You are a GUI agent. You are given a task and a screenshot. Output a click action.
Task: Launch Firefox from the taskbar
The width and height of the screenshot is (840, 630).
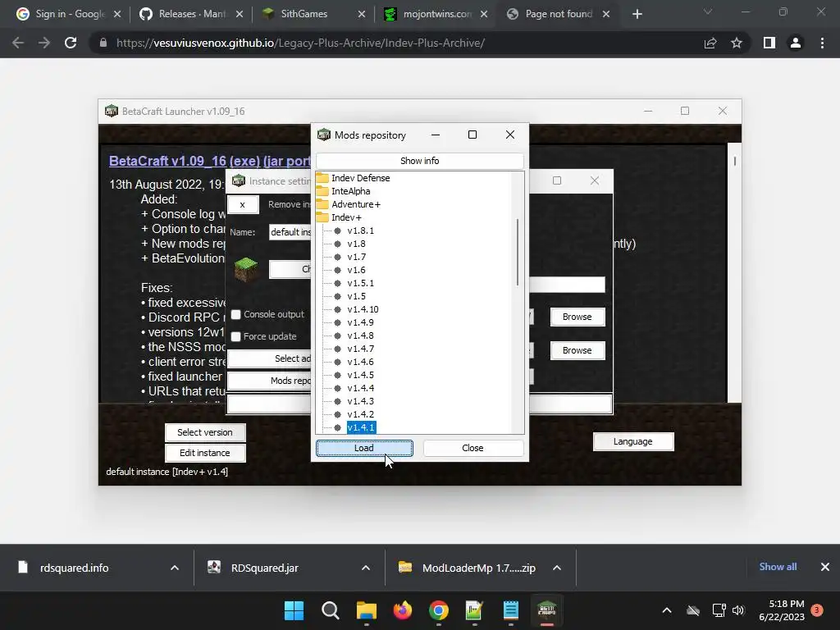(402, 610)
